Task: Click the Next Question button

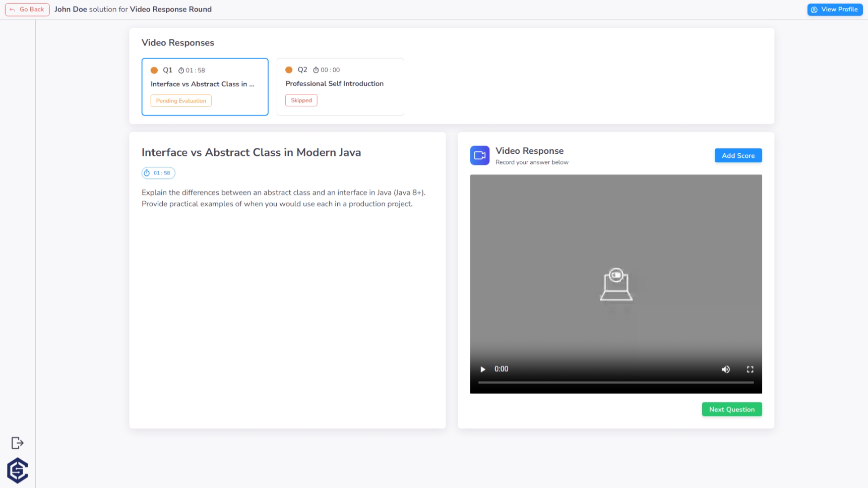Action: 731,409
